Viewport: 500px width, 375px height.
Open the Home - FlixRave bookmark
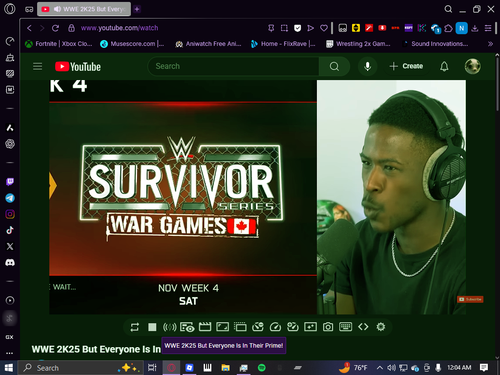point(283,44)
